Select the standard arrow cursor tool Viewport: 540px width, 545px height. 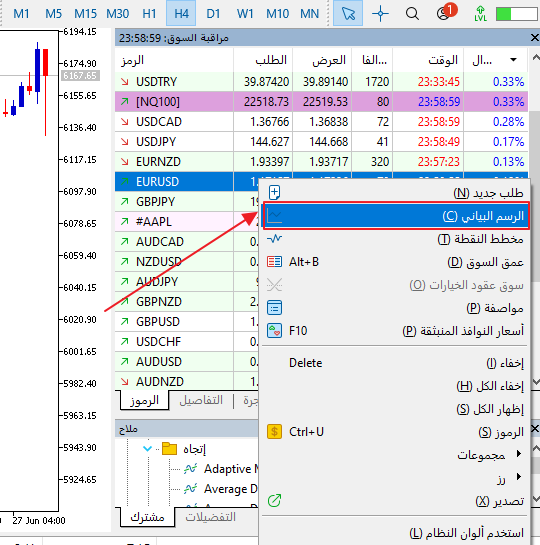coord(348,14)
